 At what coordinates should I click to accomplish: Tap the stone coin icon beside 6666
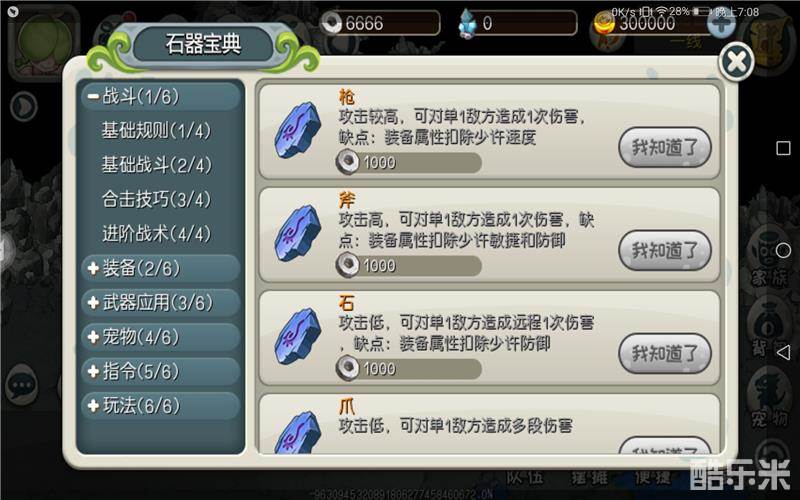[x=332, y=23]
